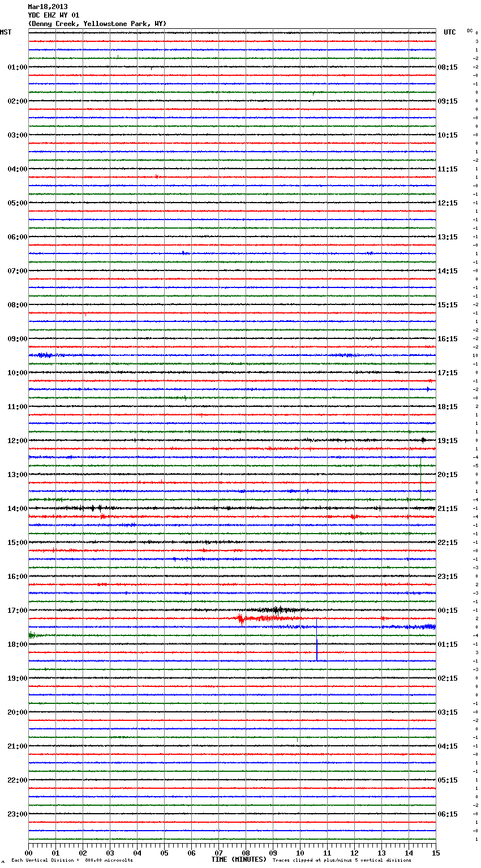Click the 16:15 UTC time label

click(448, 339)
